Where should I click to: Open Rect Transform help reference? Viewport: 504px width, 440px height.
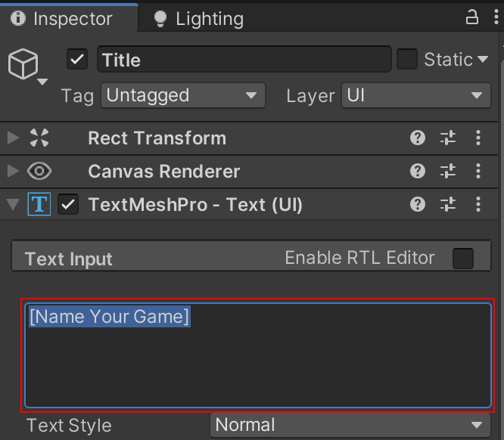pyautogui.click(x=417, y=138)
